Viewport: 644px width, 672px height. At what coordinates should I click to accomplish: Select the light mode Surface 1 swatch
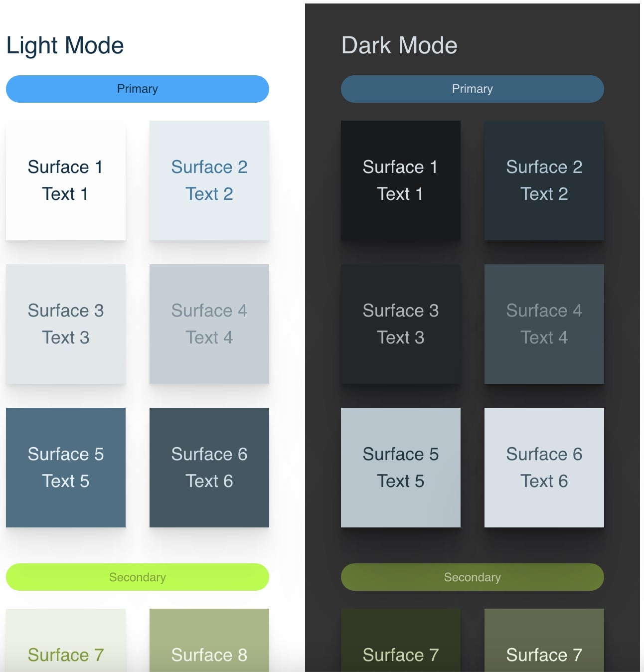click(x=66, y=180)
